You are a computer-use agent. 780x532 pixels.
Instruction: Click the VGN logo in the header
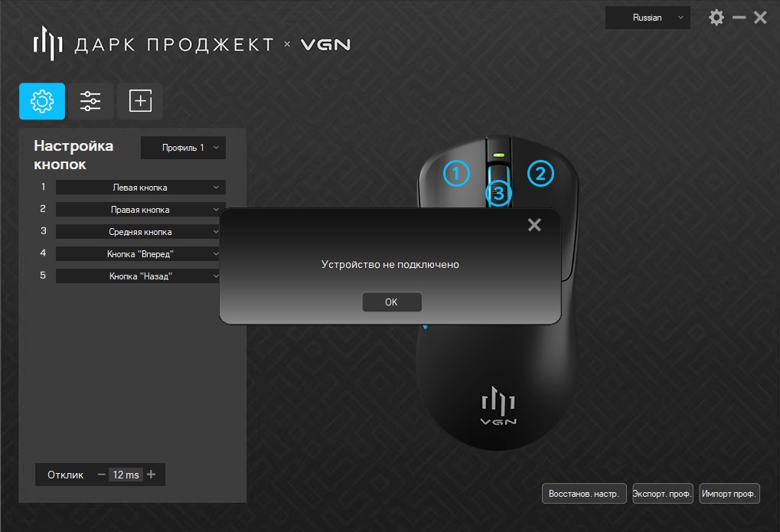pos(325,45)
